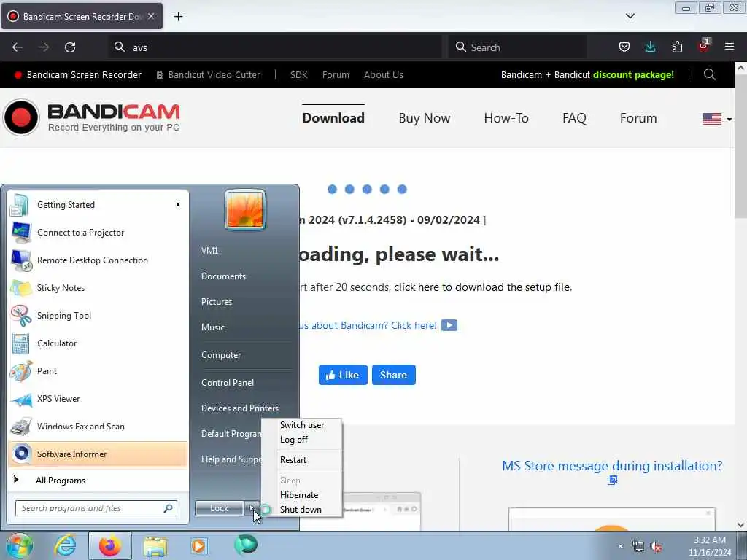Click Search programs and files box
This screenshot has width=747, height=560.
96,508
